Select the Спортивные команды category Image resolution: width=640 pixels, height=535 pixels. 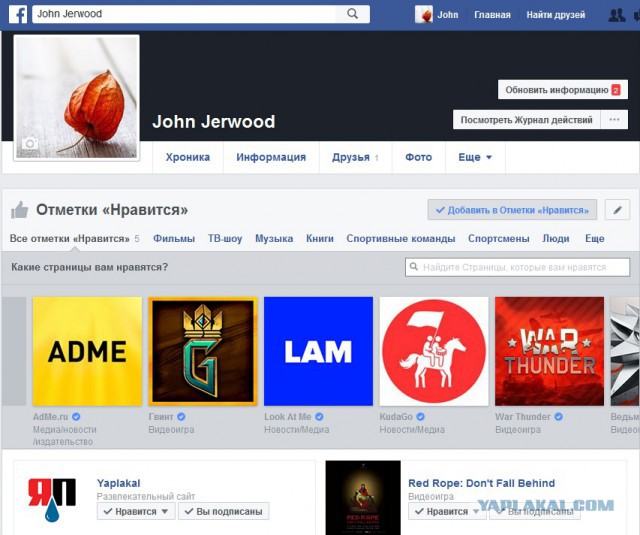400,238
